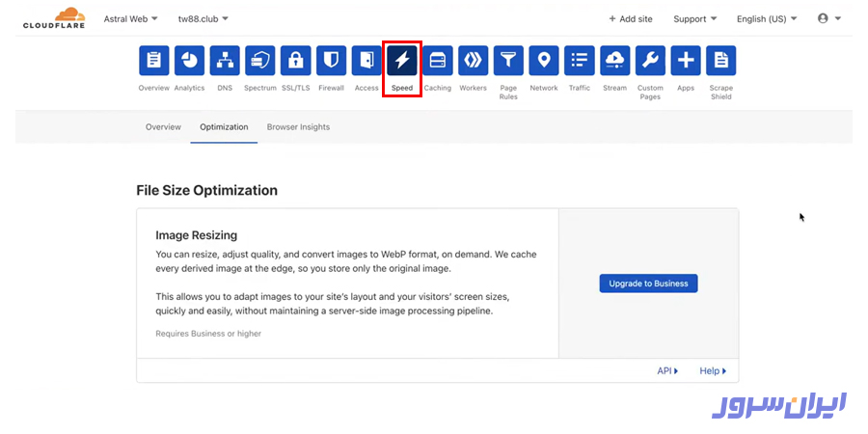Image resolution: width=868 pixels, height=434 pixels.
Task: Expand the Astral Web account dropdown
Action: pos(132,18)
